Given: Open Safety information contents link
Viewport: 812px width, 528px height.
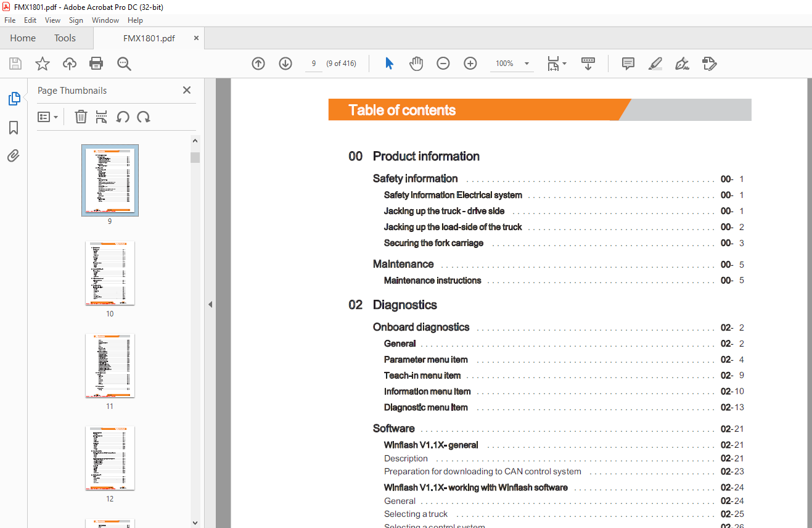Looking at the screenshot, I should (415, 179).
